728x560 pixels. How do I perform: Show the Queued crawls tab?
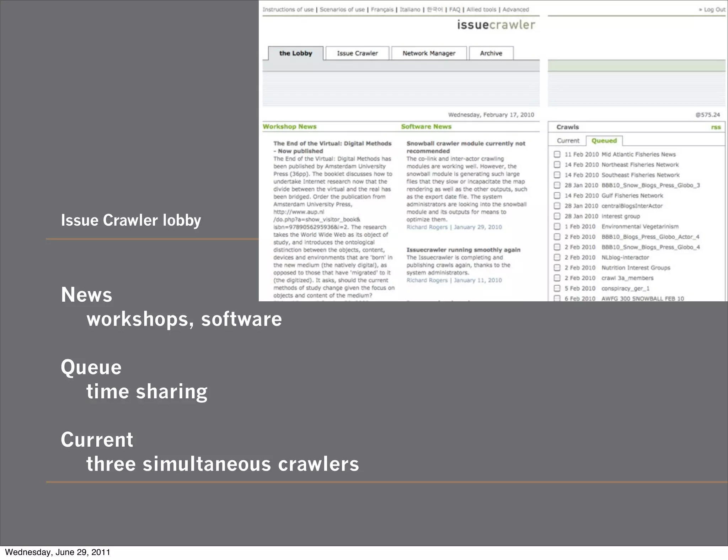pyautogui.click(x=604, y=141)
